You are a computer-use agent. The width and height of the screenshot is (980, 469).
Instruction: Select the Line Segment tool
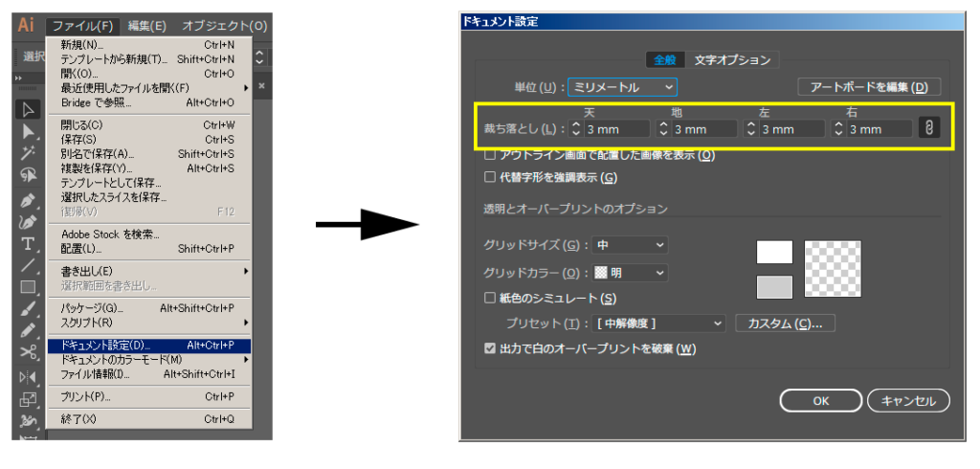point(28,266)
